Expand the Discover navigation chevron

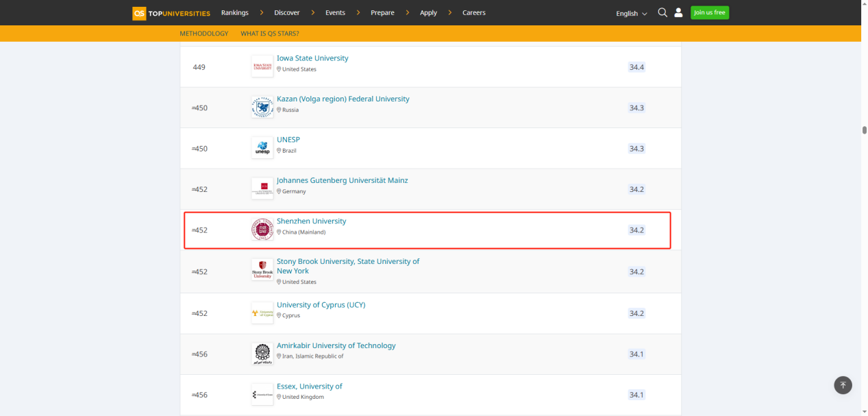(314, 12)
